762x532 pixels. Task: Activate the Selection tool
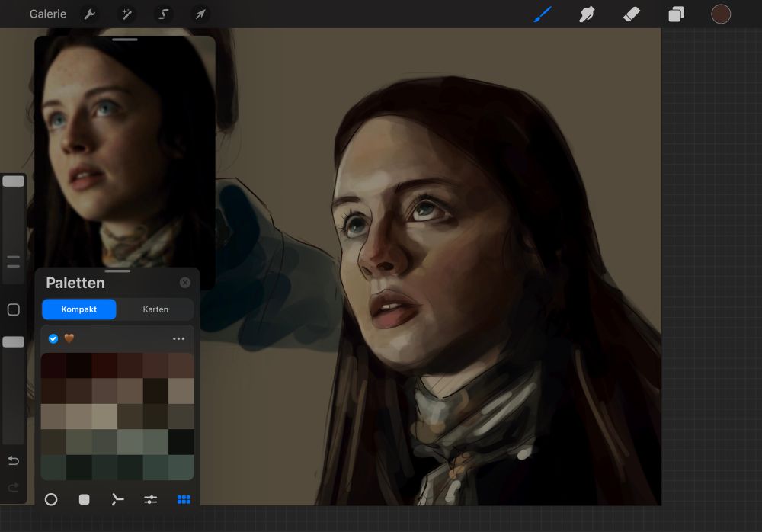click(x=164, y=14)
